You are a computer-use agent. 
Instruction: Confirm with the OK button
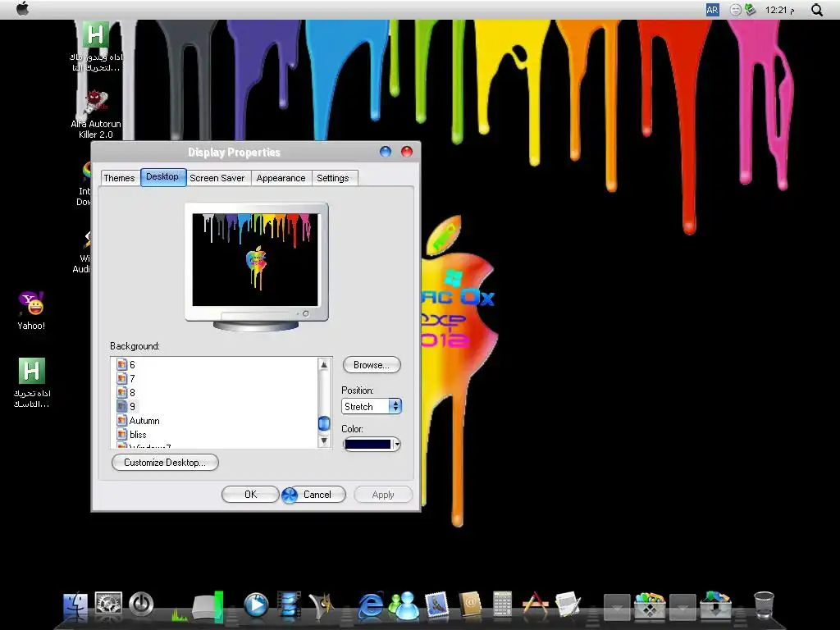tap(250, 495)
